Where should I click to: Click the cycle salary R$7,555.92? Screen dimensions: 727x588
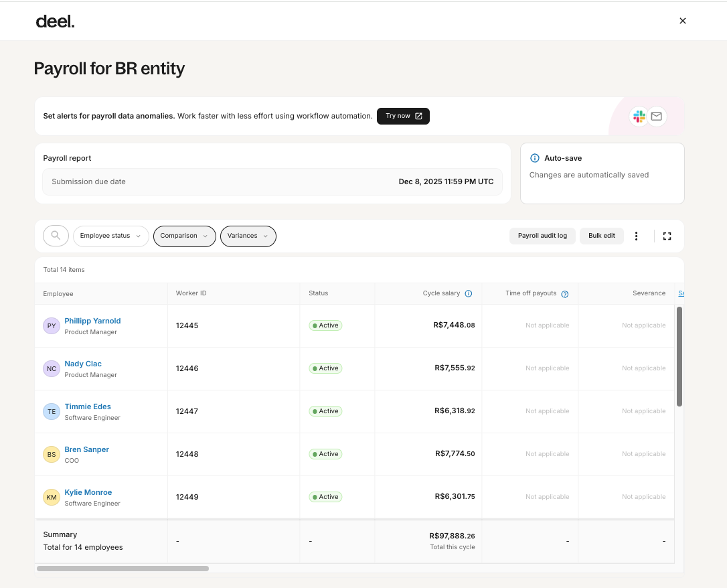tap(455, 368)
